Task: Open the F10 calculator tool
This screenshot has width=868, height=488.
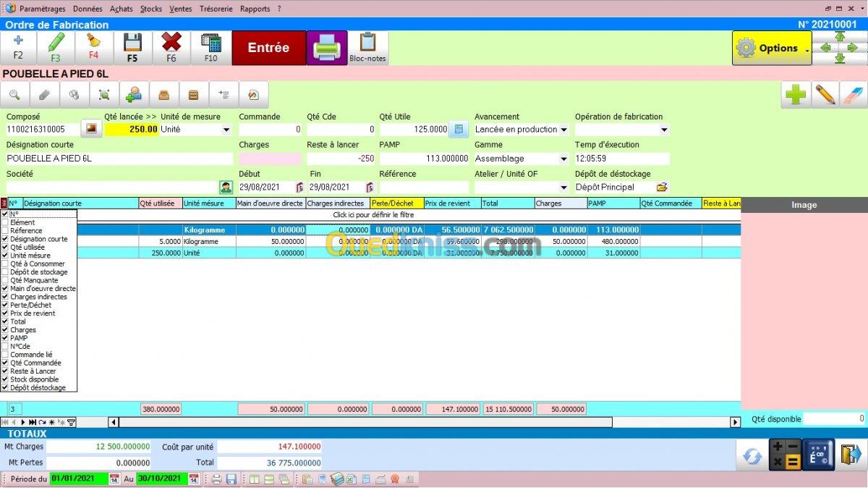Action: (210, 48)
